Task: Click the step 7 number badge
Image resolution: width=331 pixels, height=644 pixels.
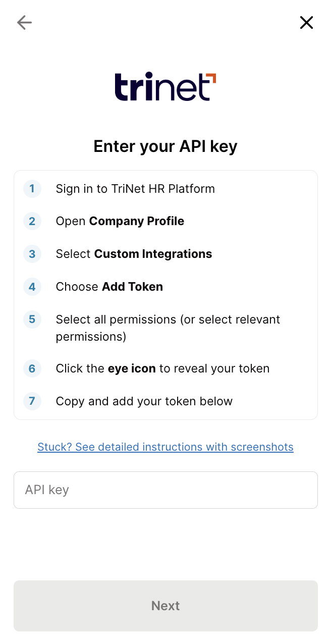Action: click(x=32, y=401)
